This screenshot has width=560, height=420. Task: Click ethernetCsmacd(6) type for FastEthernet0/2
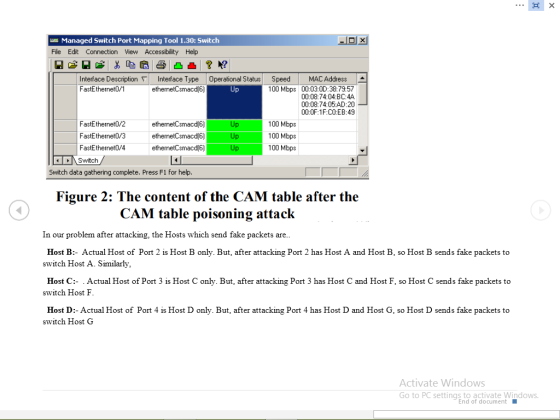tap(178, 125)
